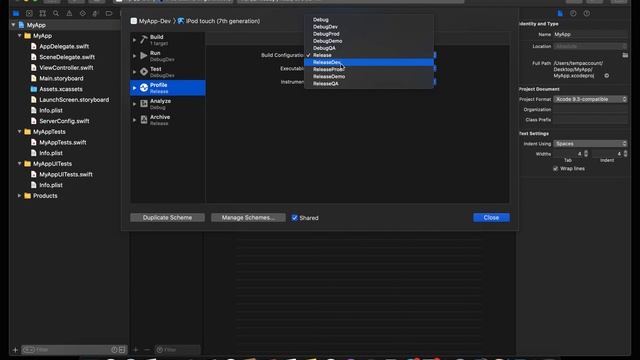This screenshot has width=640, height=360.
Task: Click the remove target minus icon
Action: [x=147, y=350]
